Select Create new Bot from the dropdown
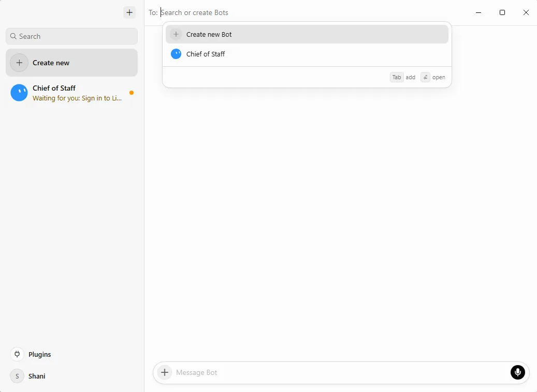Image resolution: width=537 pixels, height=392 pixels. click(307, 34)
